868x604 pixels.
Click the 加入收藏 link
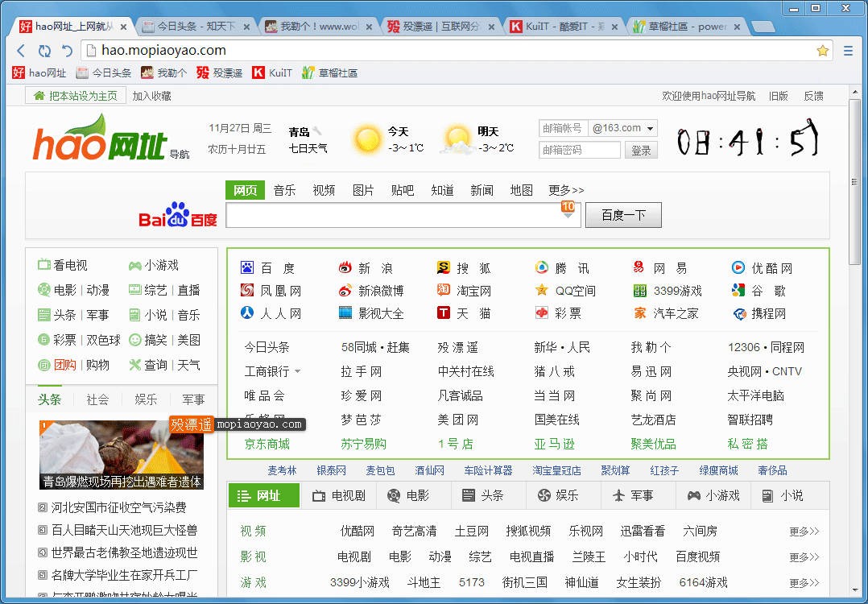point(151,96)
